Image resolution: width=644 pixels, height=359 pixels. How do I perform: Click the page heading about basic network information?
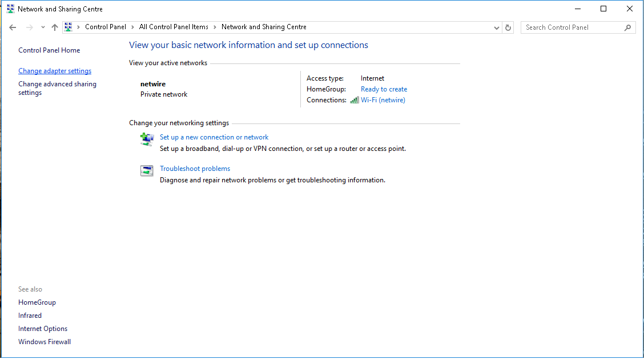click(x=248, y=45)
